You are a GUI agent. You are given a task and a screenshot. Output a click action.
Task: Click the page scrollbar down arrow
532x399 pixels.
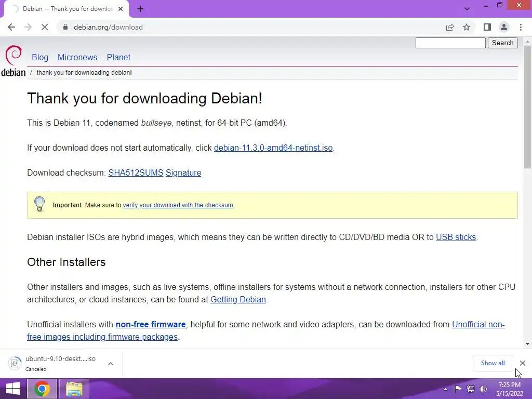point(527,344)
